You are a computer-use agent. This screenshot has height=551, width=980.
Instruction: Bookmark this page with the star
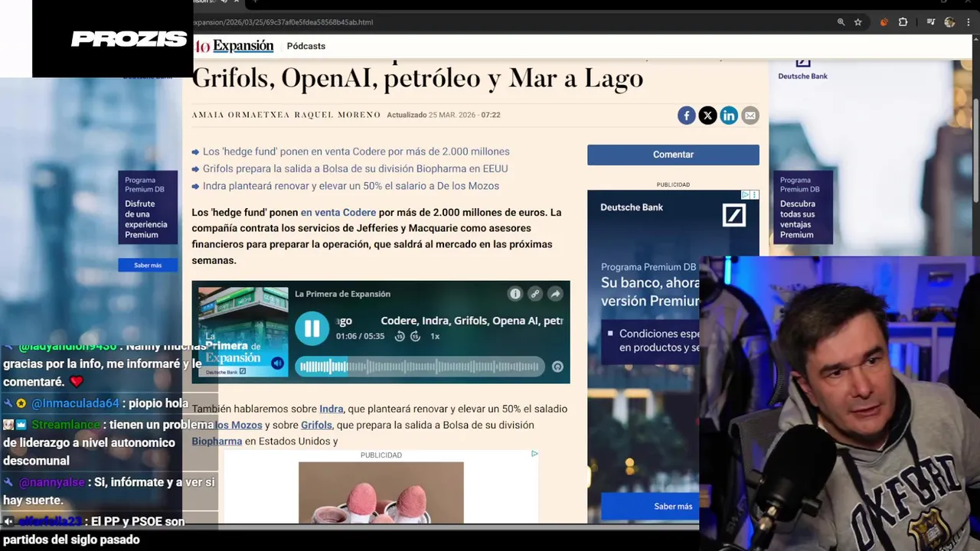pos(858,22)
